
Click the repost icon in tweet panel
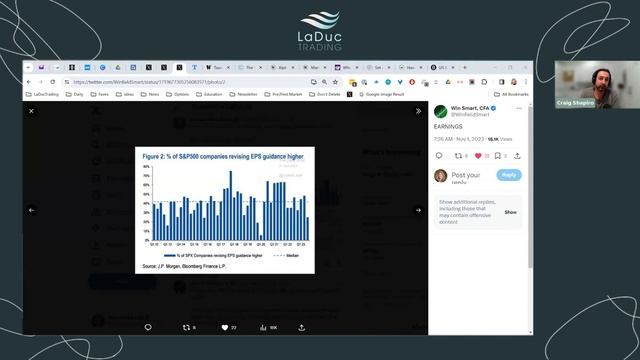[x=458, y=156]
